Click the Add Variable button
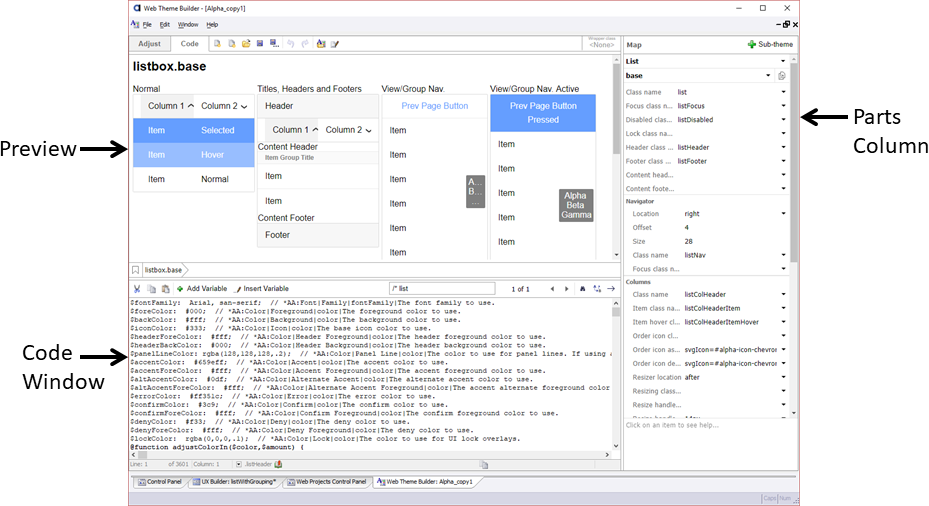The image size is (929, 506). tap(201, 289)
